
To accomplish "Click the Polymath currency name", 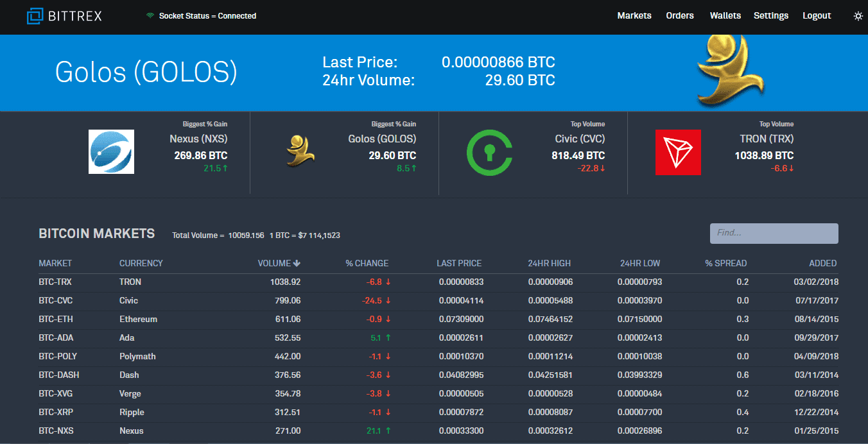I will [x=137, y=356].
